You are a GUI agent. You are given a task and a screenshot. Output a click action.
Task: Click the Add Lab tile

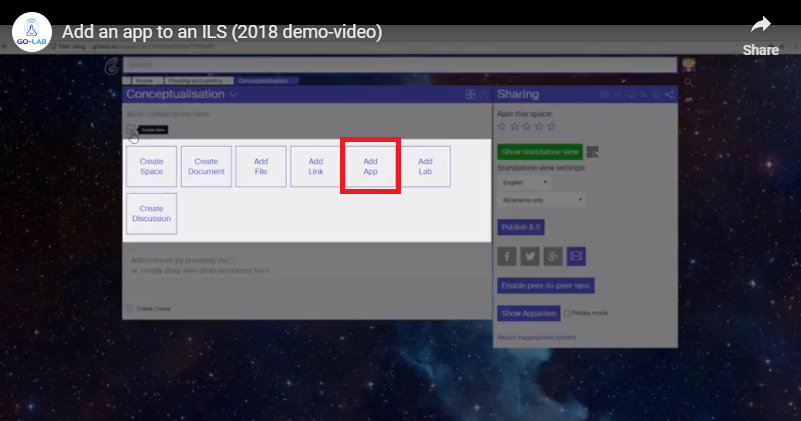[425, 166]
